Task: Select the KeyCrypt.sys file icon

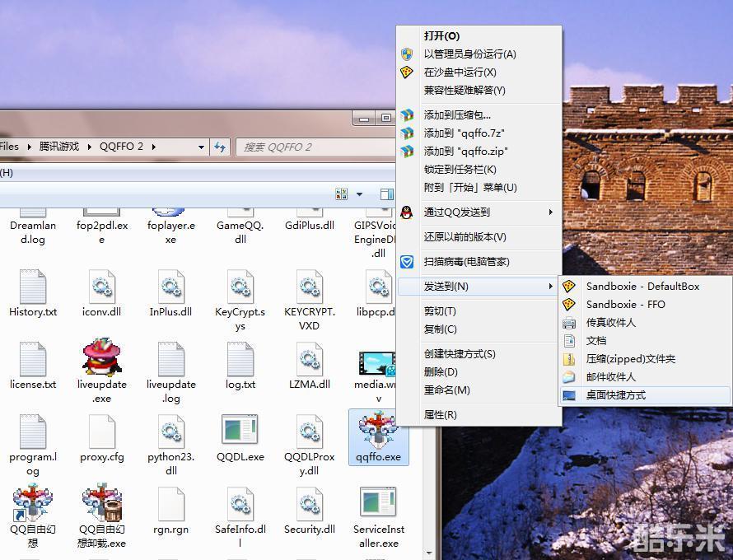Action: point(240,287)
